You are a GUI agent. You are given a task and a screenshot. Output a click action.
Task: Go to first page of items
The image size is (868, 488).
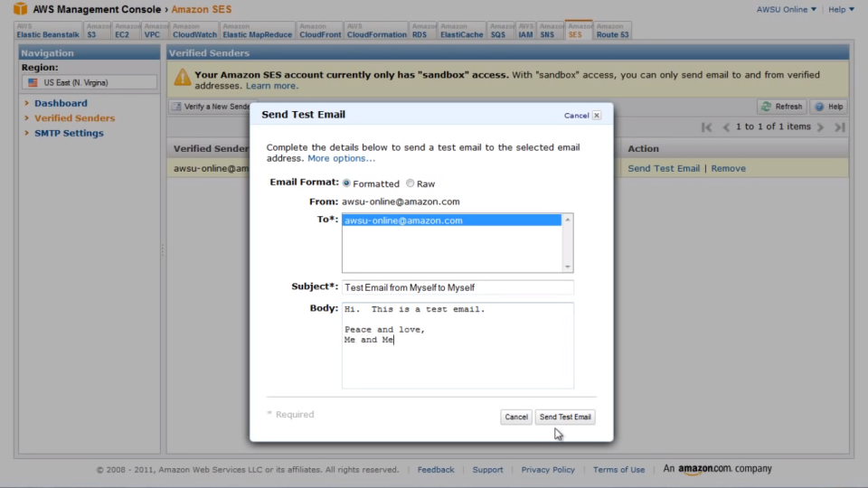tap(706, 127)
